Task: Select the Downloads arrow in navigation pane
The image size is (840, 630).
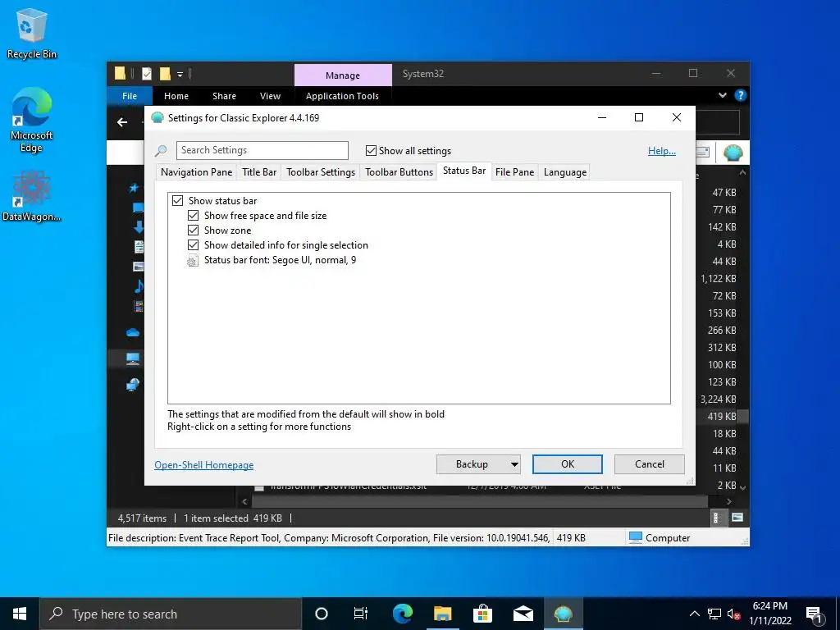Action: [x=138, y=226]
